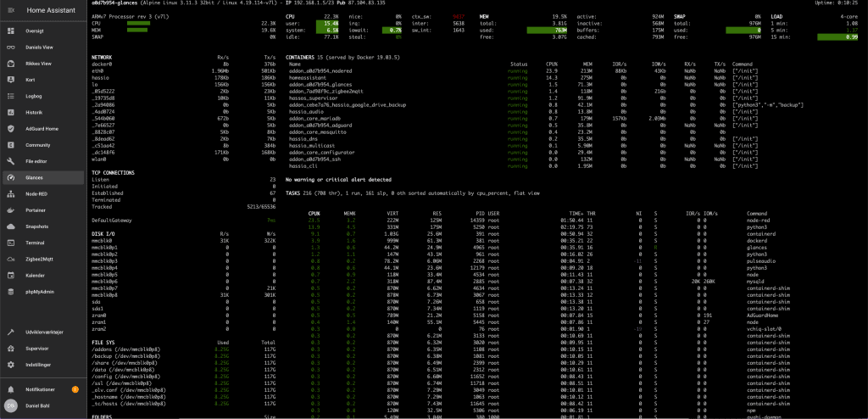Open the Node-RED sitemap icon
The width and height of the screenshot is (868, 419).
10,194
